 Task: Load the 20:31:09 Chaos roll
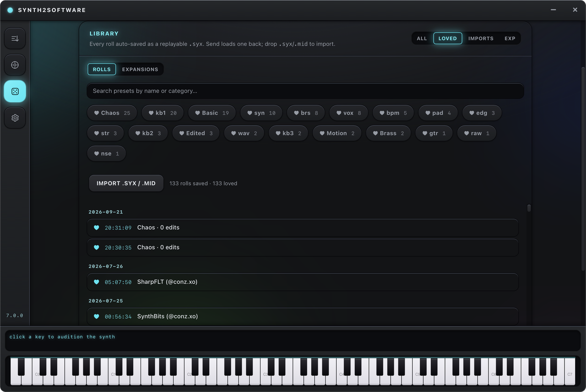[303, 228]
